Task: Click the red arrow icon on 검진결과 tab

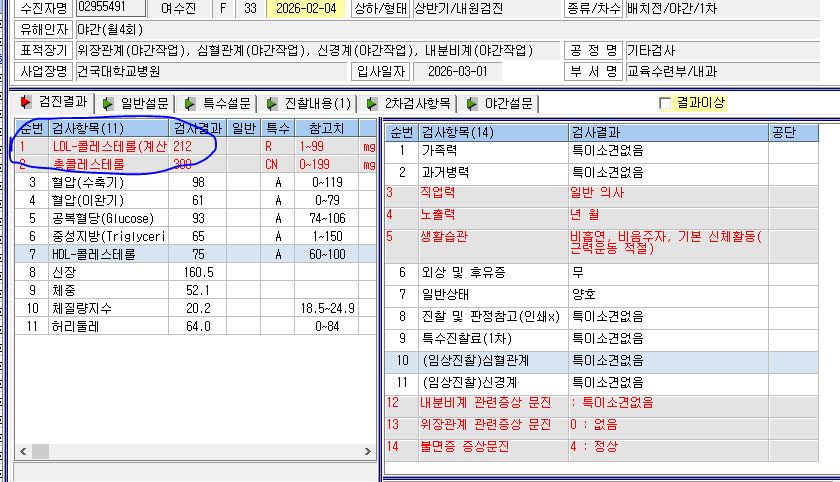Action: (25, 101)
